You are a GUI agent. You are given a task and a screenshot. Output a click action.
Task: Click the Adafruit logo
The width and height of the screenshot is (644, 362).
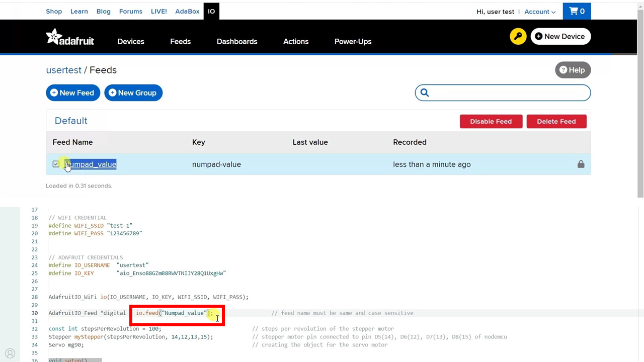pos(70,37)
